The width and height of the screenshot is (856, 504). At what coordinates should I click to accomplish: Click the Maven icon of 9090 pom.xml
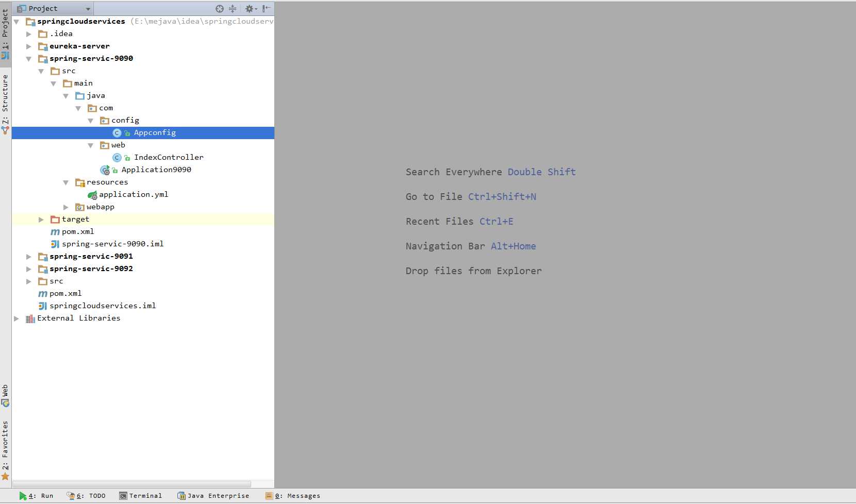55,232
